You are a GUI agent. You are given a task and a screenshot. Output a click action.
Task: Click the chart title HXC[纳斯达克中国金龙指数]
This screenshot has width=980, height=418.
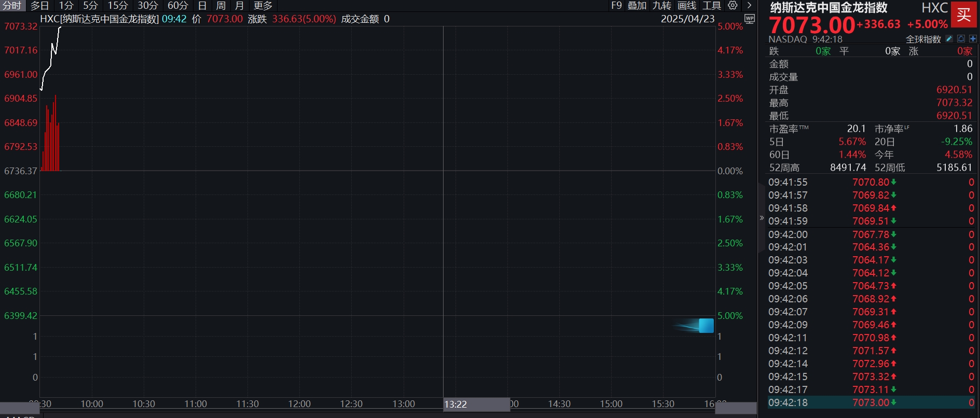[x=99, y=19]
